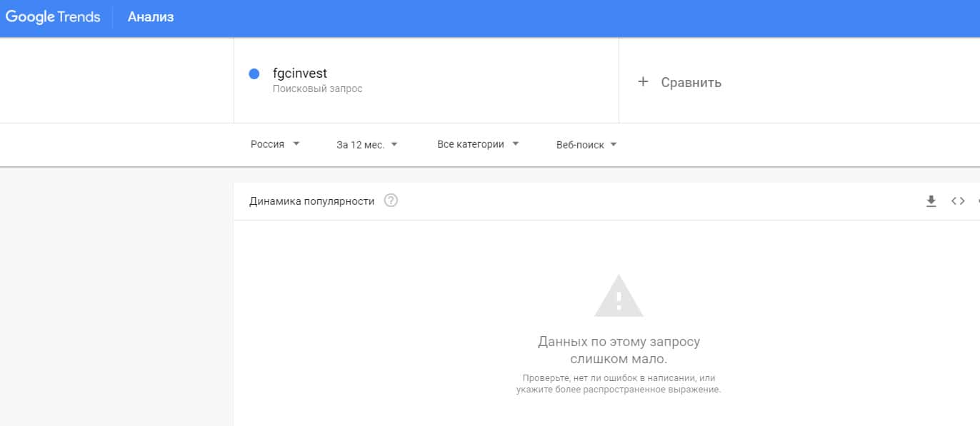The width and height of the screenshot is (980, 426).
Task: Open the Все категории dropdown
Action: click(x=477, y=144)
